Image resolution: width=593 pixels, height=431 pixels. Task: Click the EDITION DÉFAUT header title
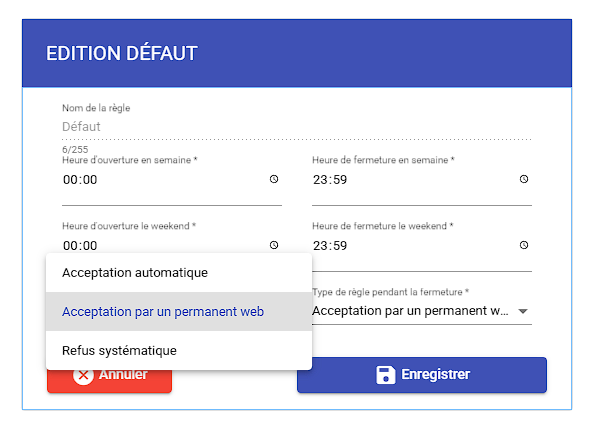click(x=122, y=53)
